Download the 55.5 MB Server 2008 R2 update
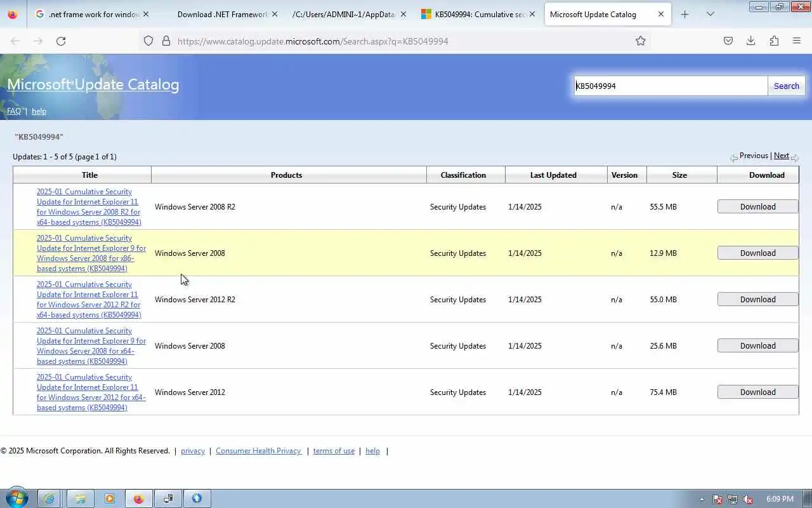Image resolution: width=812 pixels, height=508 pixels. pos(757,206)
